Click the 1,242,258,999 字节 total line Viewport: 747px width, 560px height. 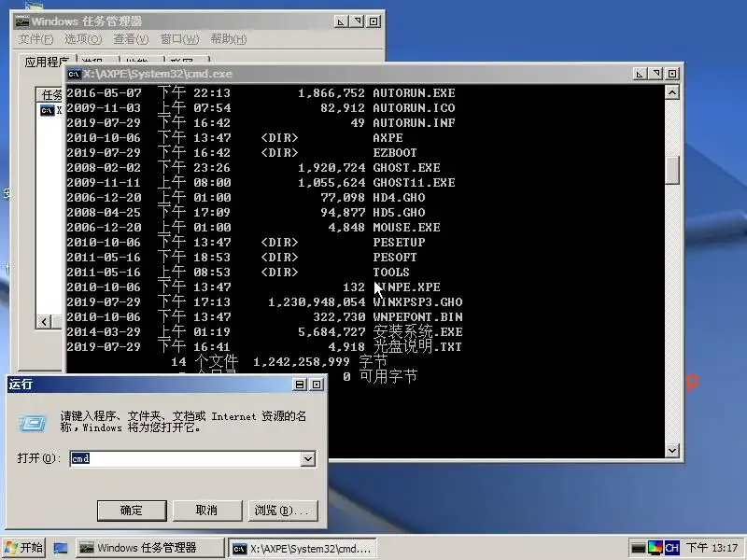320,362
